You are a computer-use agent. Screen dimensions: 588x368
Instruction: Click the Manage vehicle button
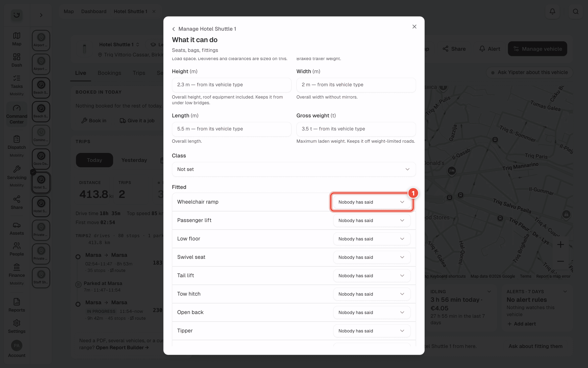537,49
